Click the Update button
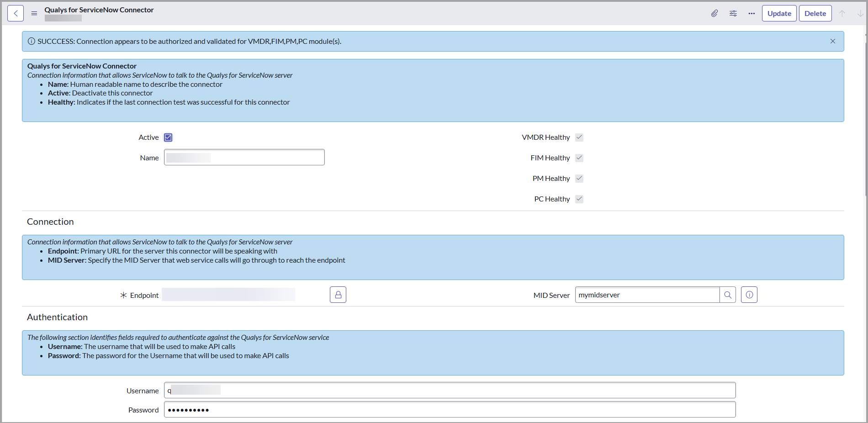The image size is (868, 423). [x=779, y=13]
